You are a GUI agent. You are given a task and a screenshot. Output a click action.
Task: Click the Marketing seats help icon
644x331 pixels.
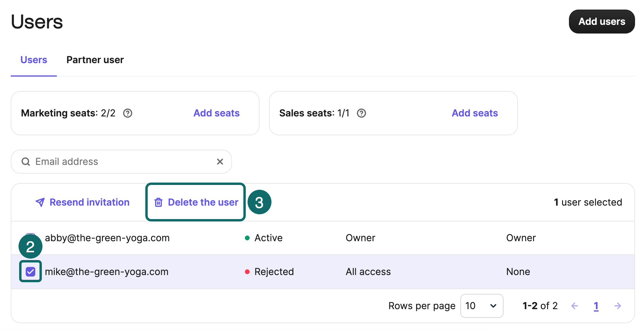pos(128,113)
